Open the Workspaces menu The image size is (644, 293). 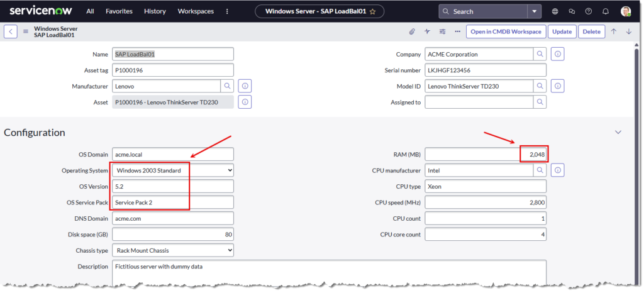click(x=196, y=11)
